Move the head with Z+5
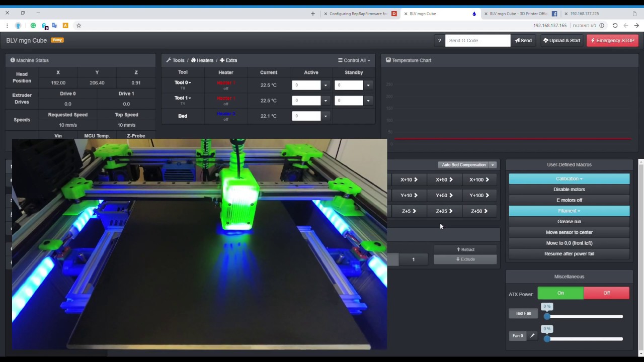644x362 pixels. click(409, 211)
